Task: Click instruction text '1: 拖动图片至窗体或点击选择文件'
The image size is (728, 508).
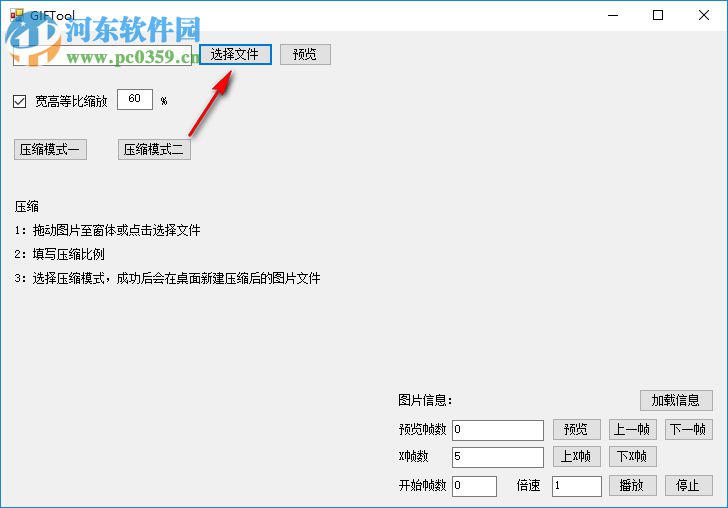Action: [107, 230]
